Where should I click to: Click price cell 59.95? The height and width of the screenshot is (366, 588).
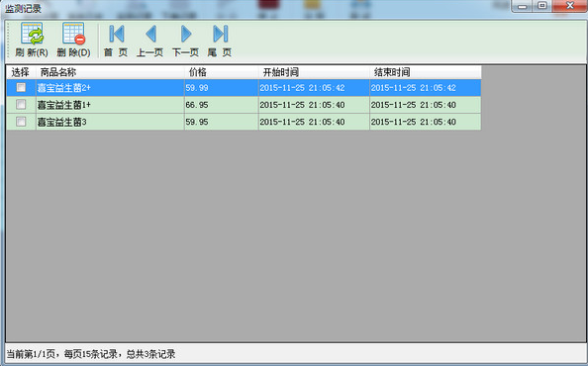[x=222, y=122]
